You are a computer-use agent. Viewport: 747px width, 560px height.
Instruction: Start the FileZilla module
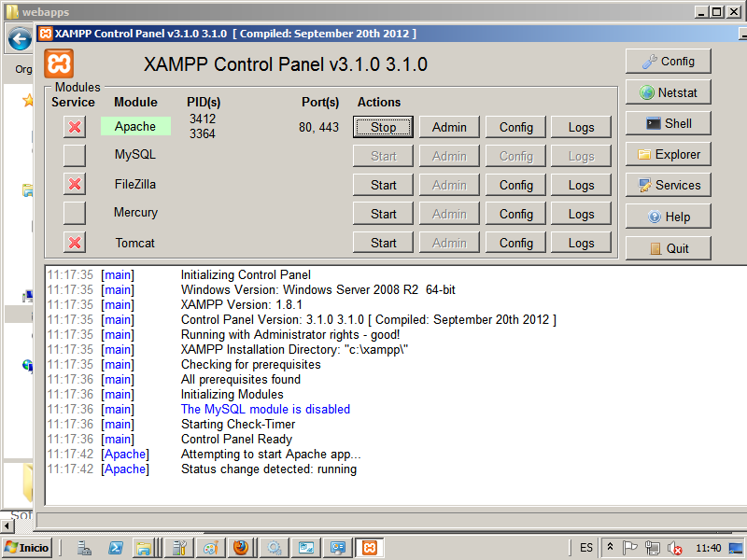tap(383, 185)
